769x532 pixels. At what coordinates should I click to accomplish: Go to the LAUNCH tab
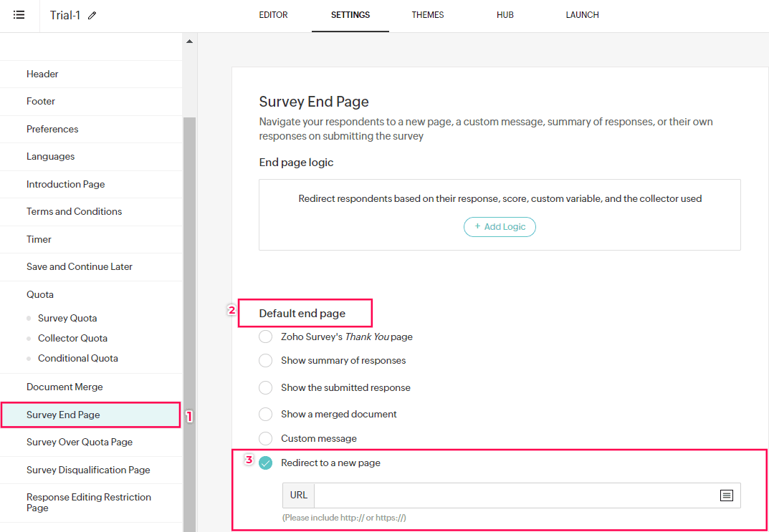pyautogui.click(x=582, y=15)
